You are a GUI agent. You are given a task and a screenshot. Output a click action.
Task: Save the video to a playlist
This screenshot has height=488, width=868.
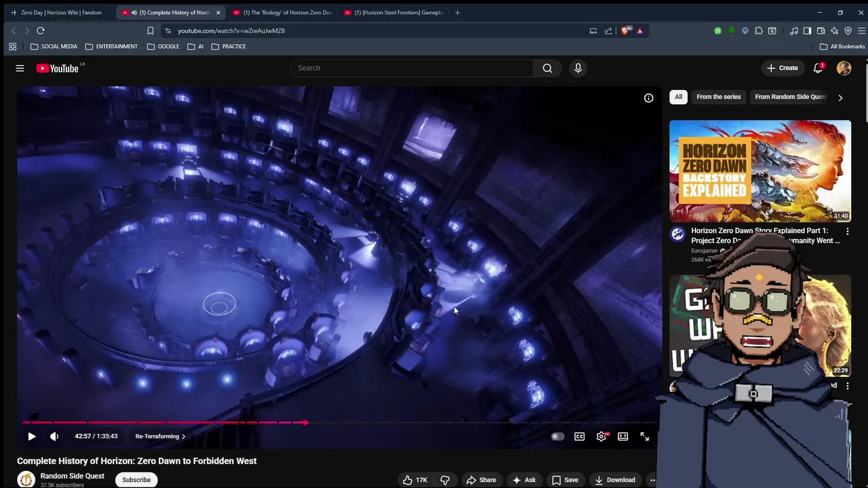tap(565, 480)
